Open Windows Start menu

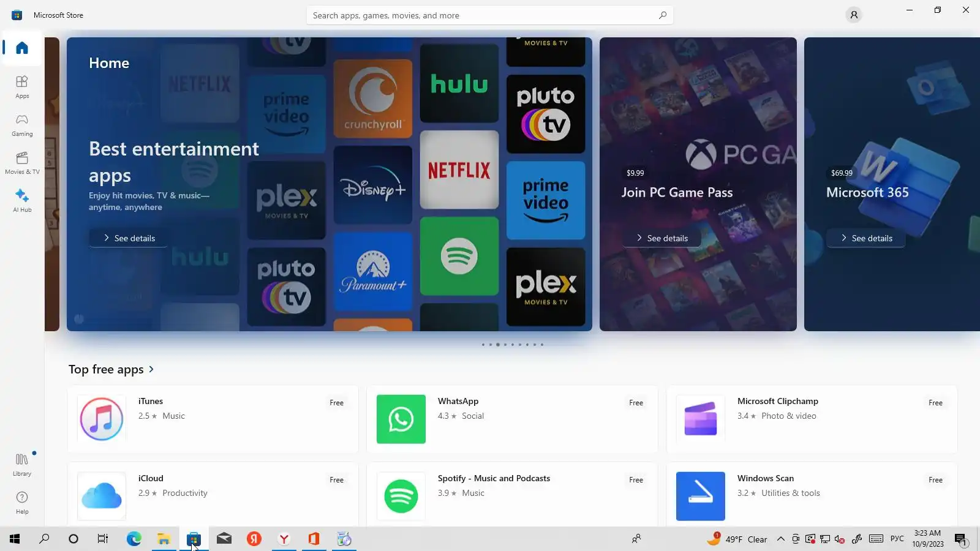coord(15,539)
